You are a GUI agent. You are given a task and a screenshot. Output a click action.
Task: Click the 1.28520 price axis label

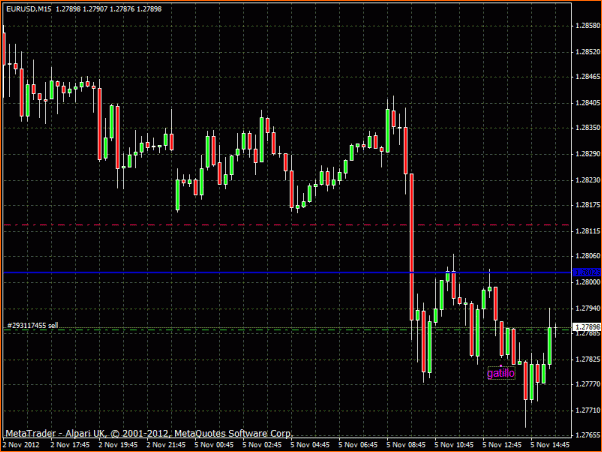tap(587, 51)
